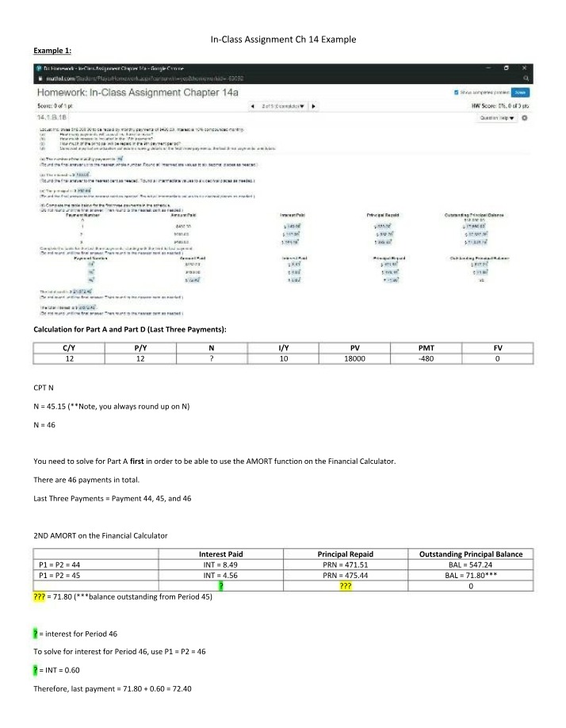Click the blue Save button
The height and width of the screenshot is (728, 566).
[520, 93]
